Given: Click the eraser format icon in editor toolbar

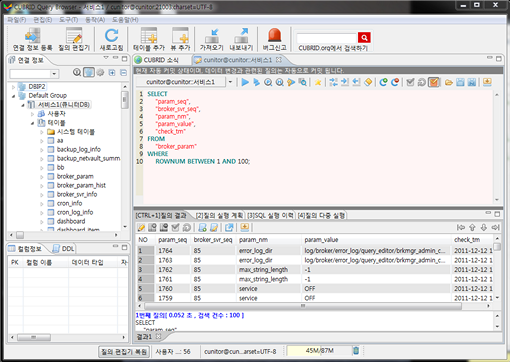Looking at the screenshot, I should (x=368, y=82).
